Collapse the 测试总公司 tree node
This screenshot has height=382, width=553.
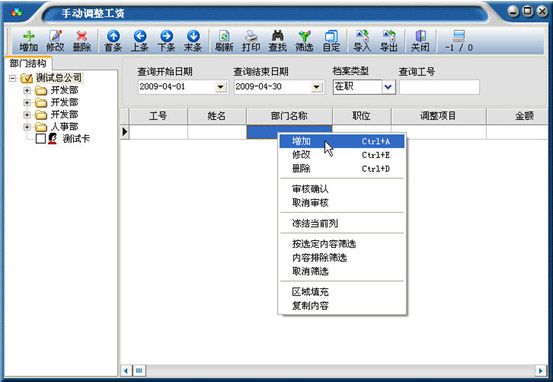13,78
